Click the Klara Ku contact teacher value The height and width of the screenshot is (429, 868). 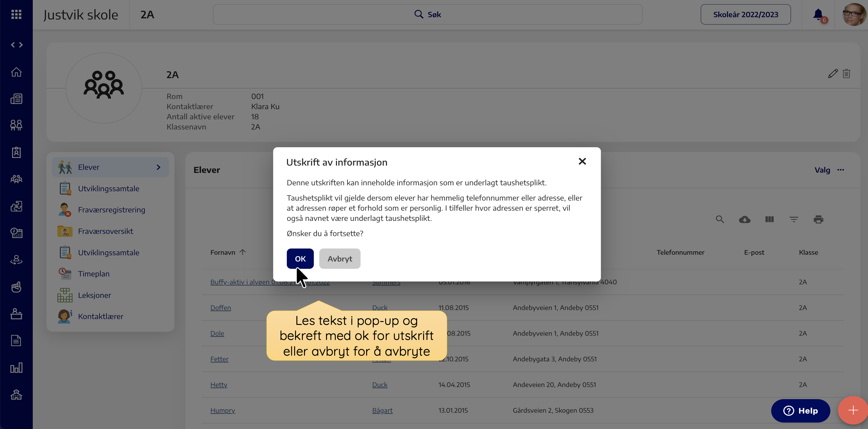(265, 106)
